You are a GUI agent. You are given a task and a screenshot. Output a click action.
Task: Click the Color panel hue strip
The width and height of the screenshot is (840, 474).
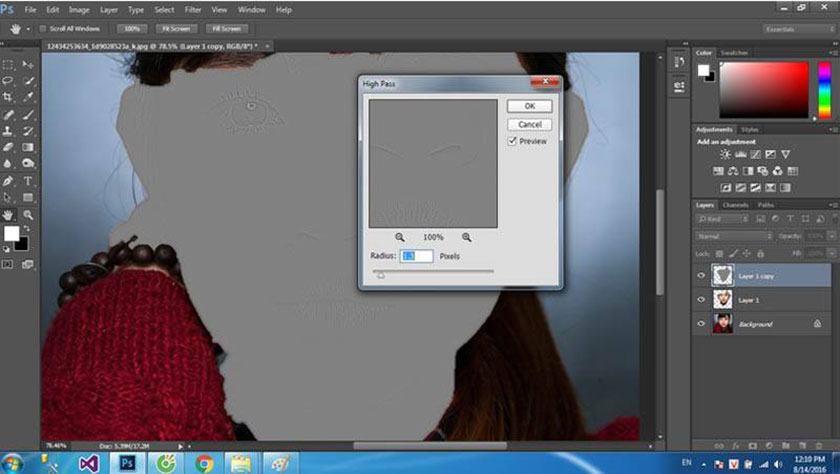pos(824,90)
